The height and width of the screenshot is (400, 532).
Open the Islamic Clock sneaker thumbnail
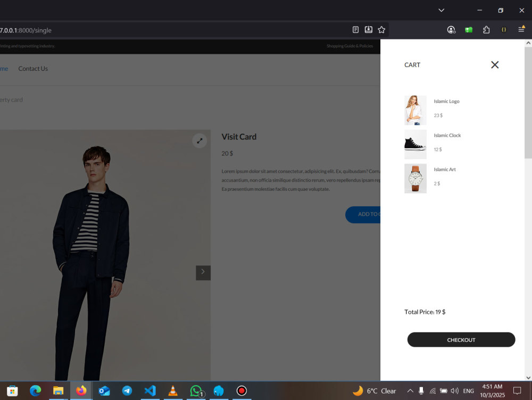[x=415, y=144]
